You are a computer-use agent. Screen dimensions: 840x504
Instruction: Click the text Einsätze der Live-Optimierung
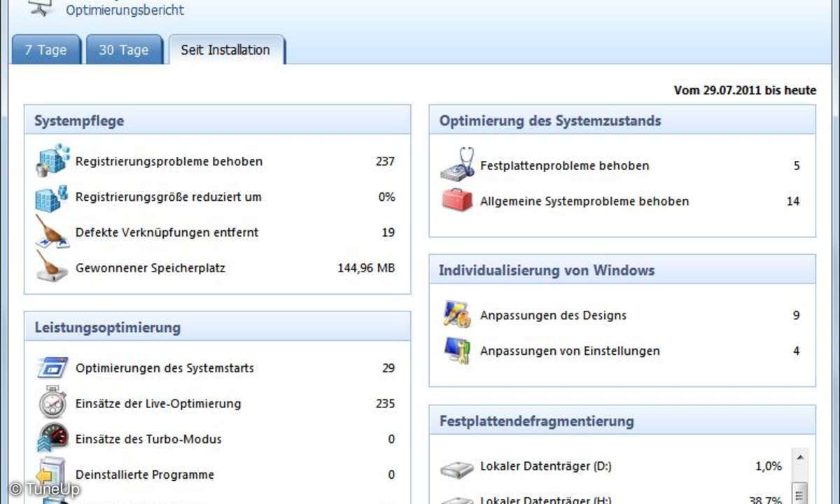158,404
